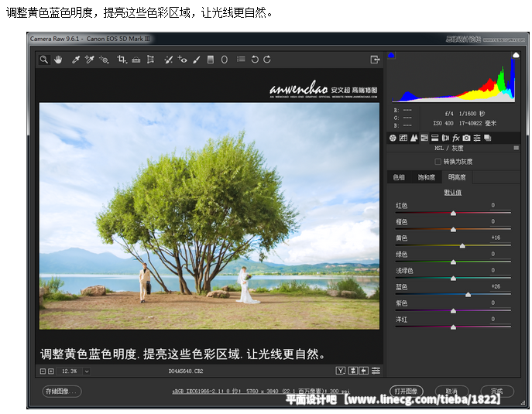Viewport: 532px width, 414px height.
Task: Select the Zoom tool
Action: coord(44,60)
